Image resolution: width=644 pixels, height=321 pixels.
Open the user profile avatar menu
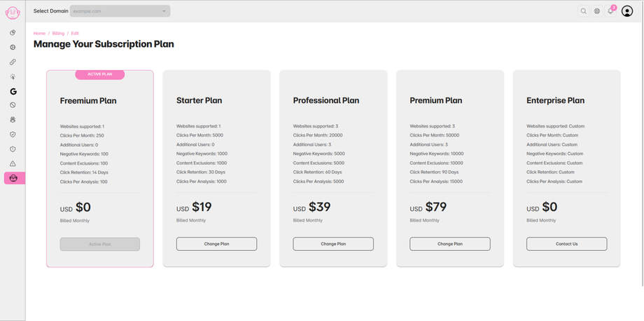pyautogui.click(x=627, y=11)
